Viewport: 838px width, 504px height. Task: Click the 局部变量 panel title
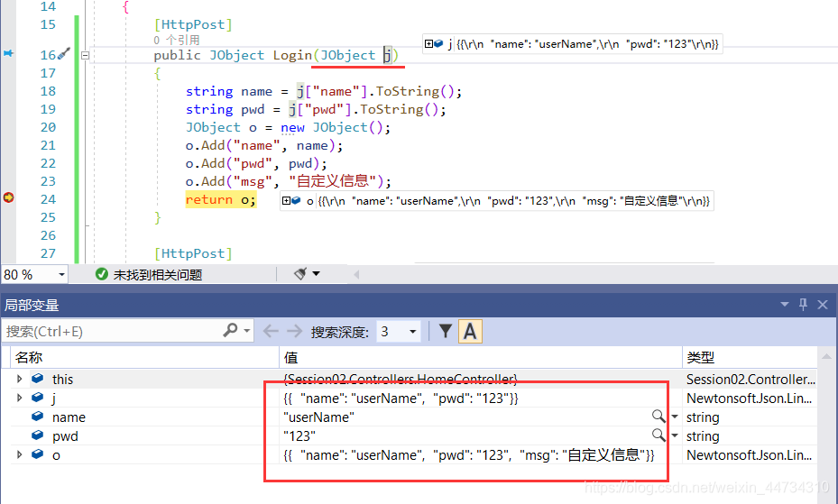click(x=32, y=306)
